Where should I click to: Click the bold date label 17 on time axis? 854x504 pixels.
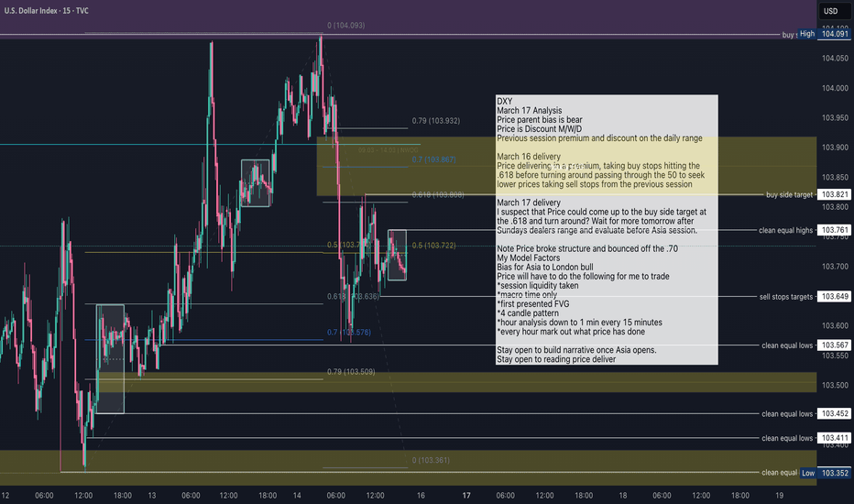point(466,496)
